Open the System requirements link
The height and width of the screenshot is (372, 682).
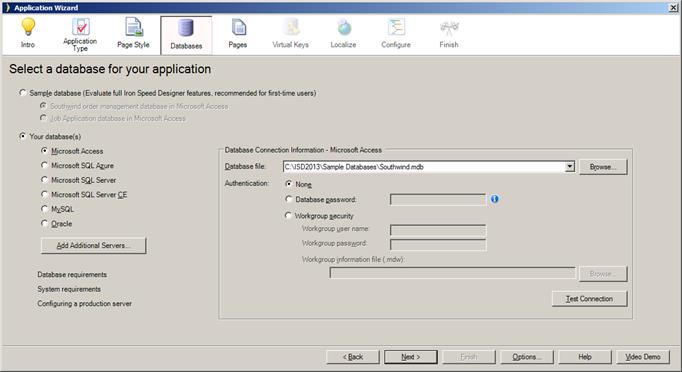(69, 289)
